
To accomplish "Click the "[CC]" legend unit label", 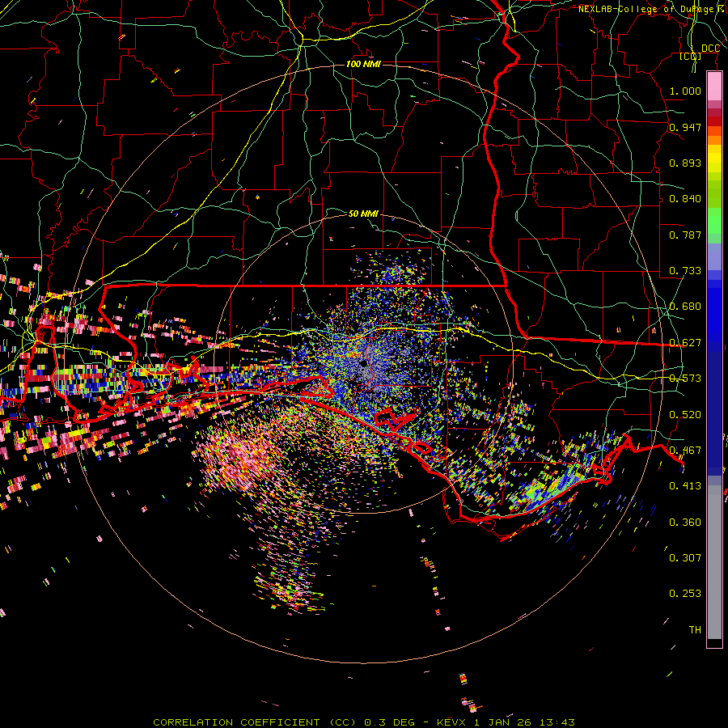I will coord(691,56).
